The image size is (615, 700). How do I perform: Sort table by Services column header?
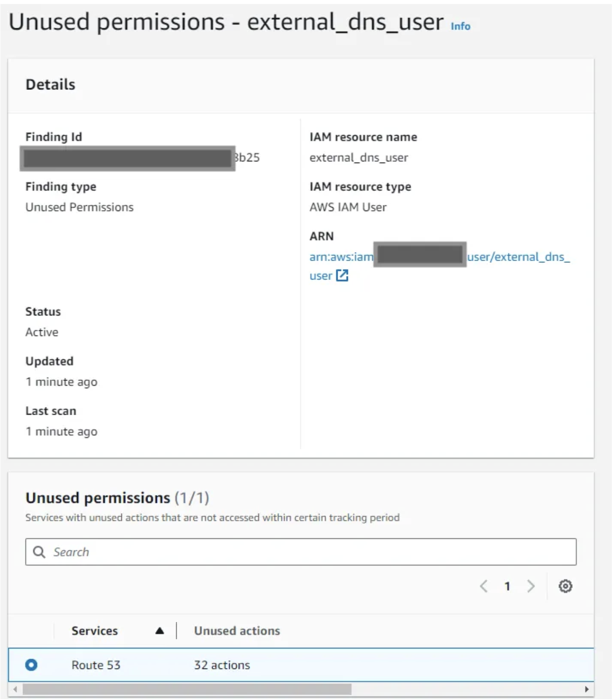pyautogui.click(x=94, y=631)
